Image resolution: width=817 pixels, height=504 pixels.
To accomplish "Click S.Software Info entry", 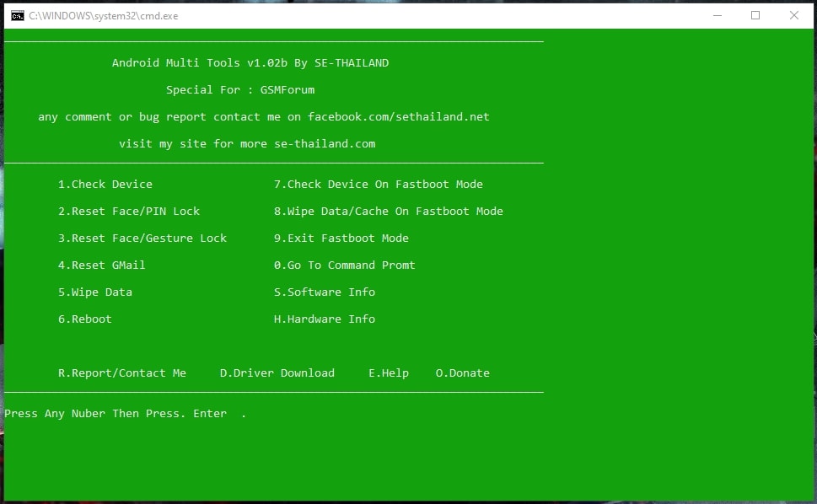I will tap(325, 292).
